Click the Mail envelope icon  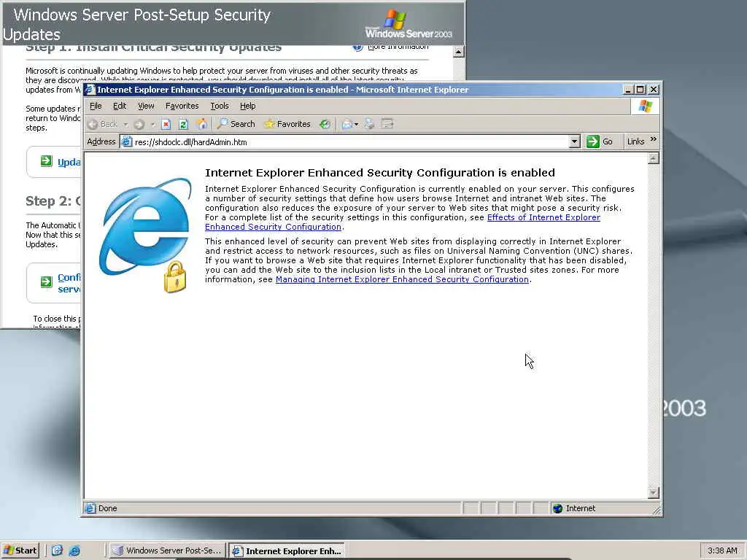click(347, 124)
